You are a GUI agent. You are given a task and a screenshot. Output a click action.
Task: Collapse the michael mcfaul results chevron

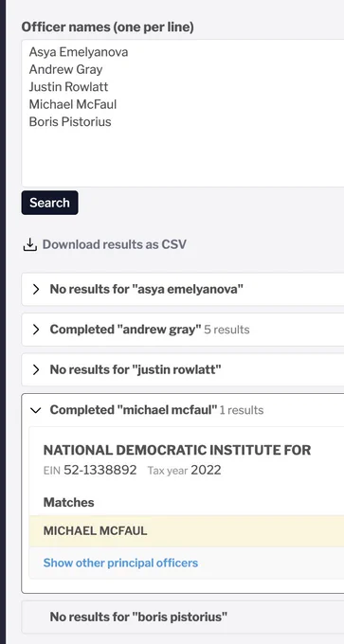click(36, 410)
